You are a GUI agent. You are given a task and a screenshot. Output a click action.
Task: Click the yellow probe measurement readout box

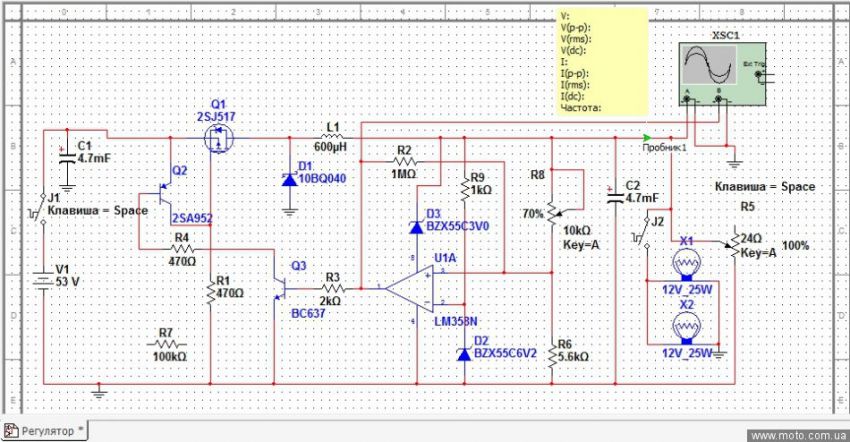pyautogui.click(x=602, y=60)
